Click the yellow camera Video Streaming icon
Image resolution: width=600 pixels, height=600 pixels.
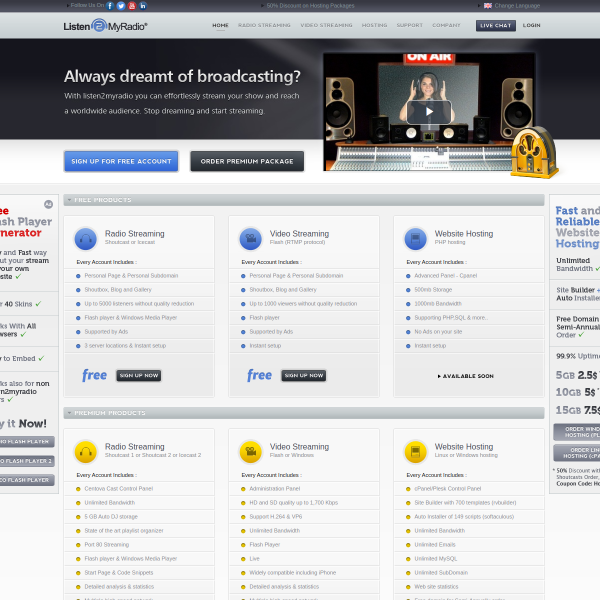tap(251, 452)
